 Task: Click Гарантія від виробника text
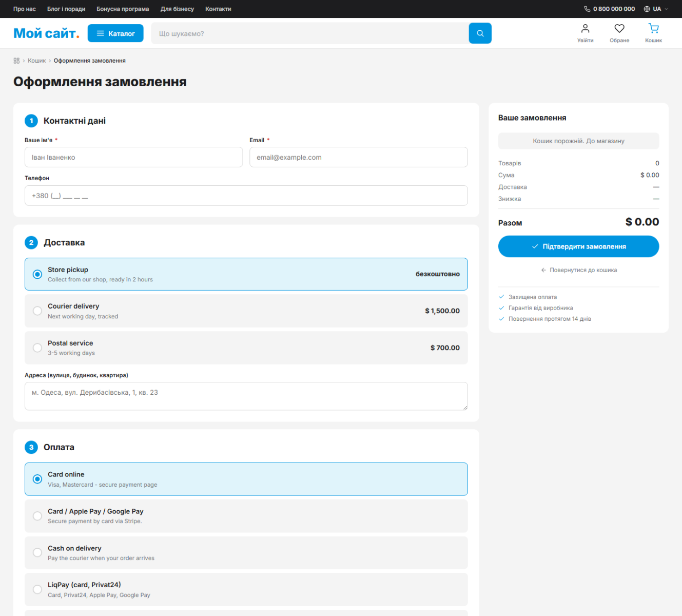pyautogui.click(x=541, y=308)
